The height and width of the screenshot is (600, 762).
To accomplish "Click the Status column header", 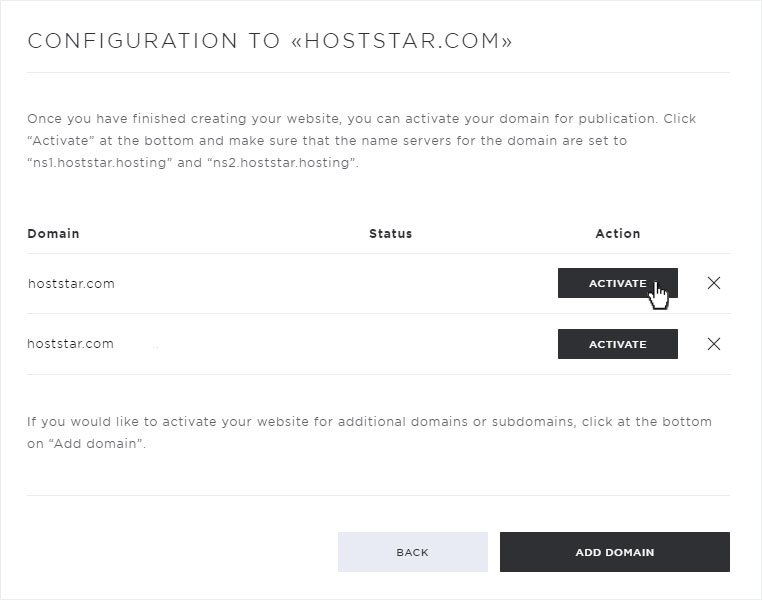I will tap(391, 234).
